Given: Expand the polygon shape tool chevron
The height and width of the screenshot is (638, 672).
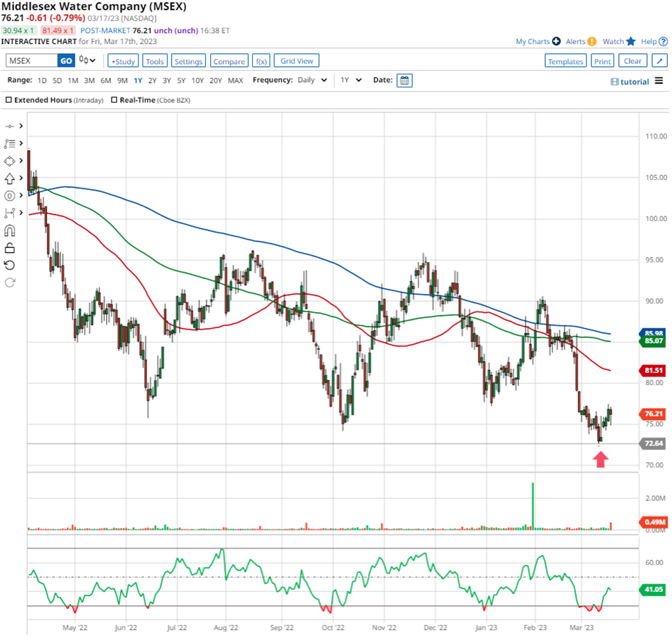Looking at the screenshot, I should click(x=21, y=161).
